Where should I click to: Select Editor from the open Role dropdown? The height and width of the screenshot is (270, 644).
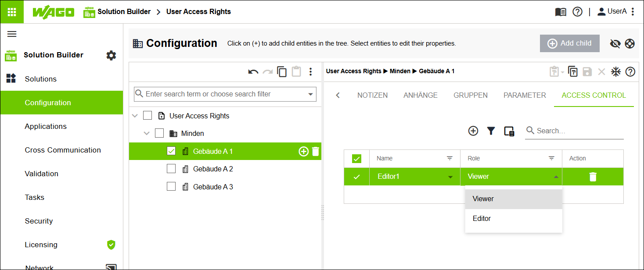tap(482, 218)
